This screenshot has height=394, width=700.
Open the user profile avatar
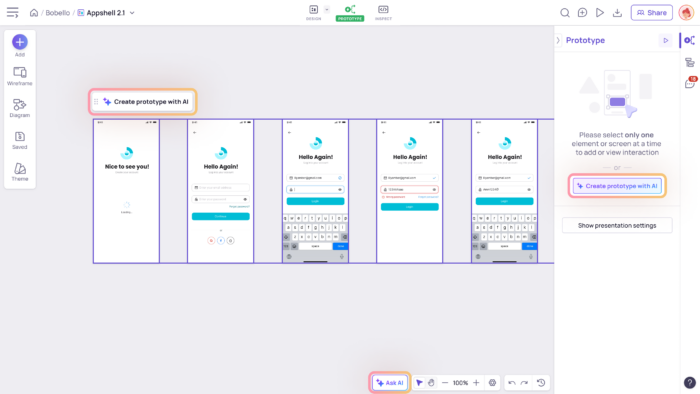[686, 12]
